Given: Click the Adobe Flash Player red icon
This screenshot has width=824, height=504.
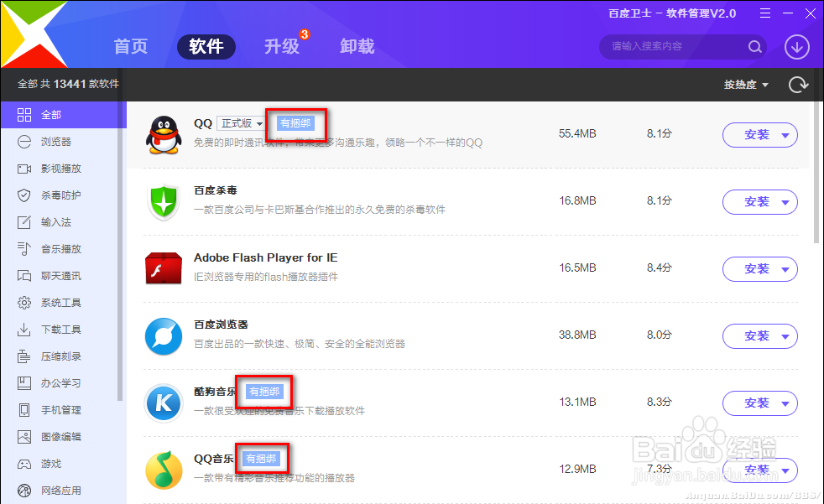Looking at the screenshot, I should coord(164,268).
